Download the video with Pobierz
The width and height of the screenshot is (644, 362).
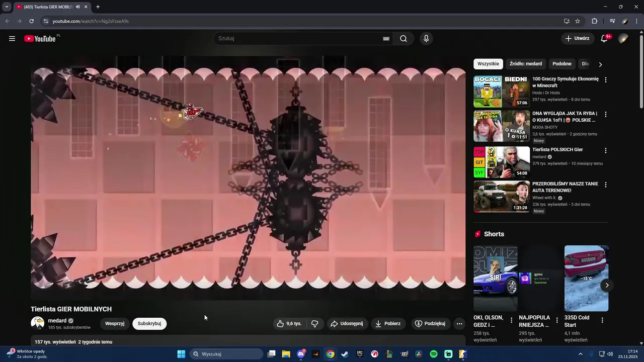(x=388, y=324)
